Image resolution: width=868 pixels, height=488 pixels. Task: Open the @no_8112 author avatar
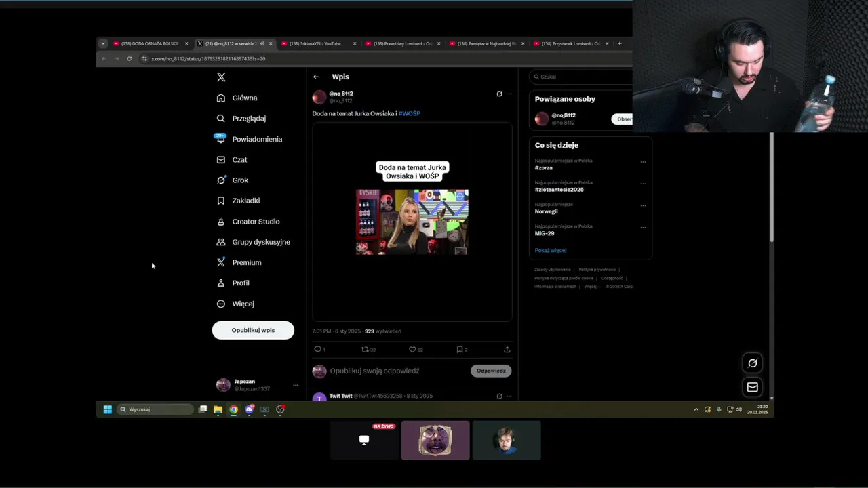click(319, 97)
